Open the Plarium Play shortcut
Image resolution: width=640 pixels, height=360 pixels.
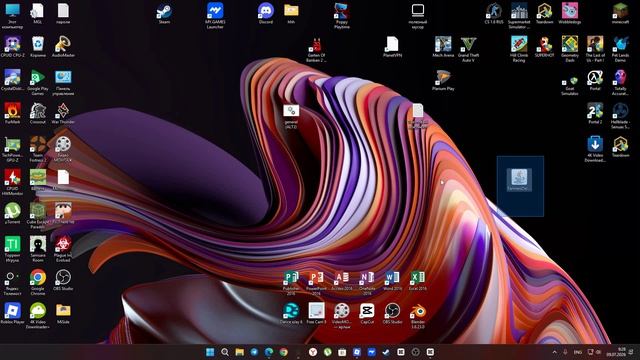tap(443, 80)
